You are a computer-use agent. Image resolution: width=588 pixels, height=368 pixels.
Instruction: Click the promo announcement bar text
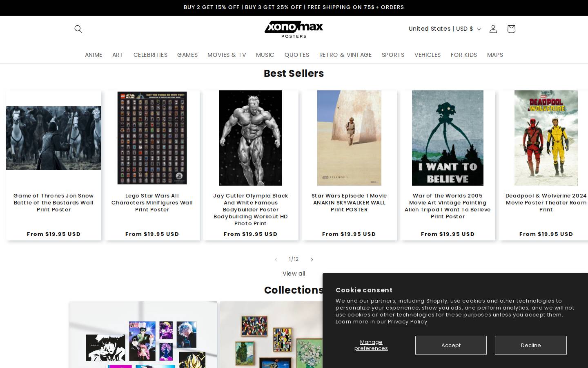[294, 7]
